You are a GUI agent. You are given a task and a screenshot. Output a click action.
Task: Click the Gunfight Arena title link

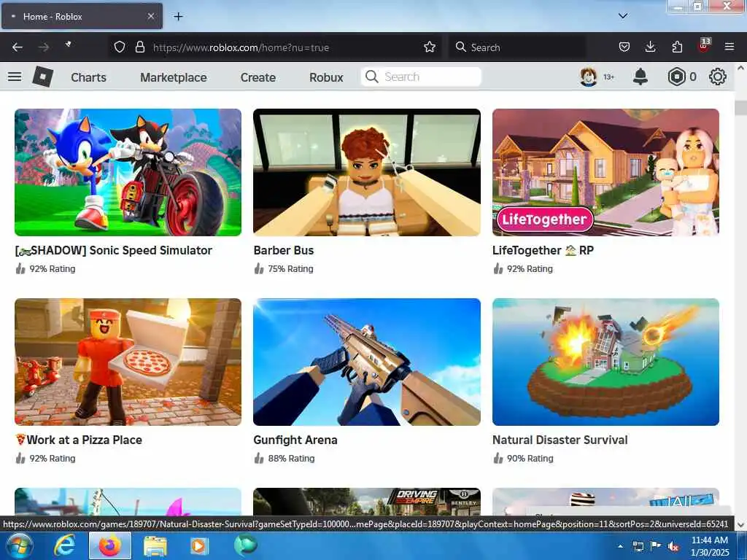pyautogui.click(x=295, y=440)
